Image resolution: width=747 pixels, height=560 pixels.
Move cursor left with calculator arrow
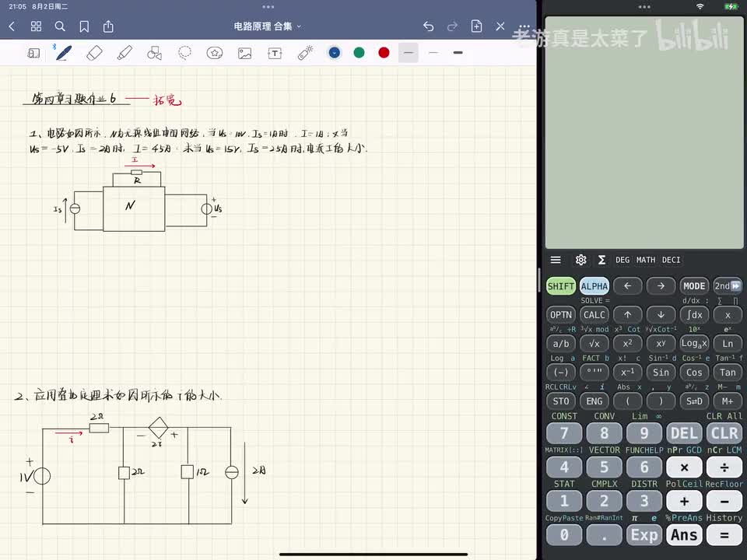point(627,286)
